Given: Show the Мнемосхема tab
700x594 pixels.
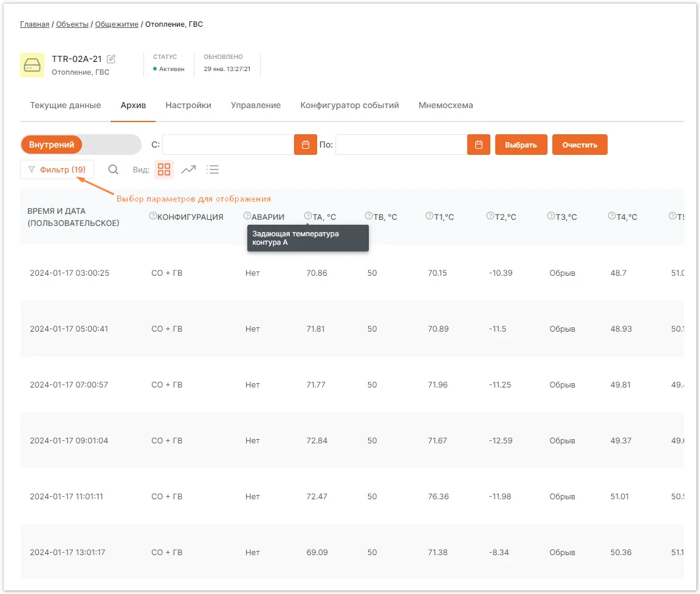Looking at the screenshot, I should pos(445,105).
